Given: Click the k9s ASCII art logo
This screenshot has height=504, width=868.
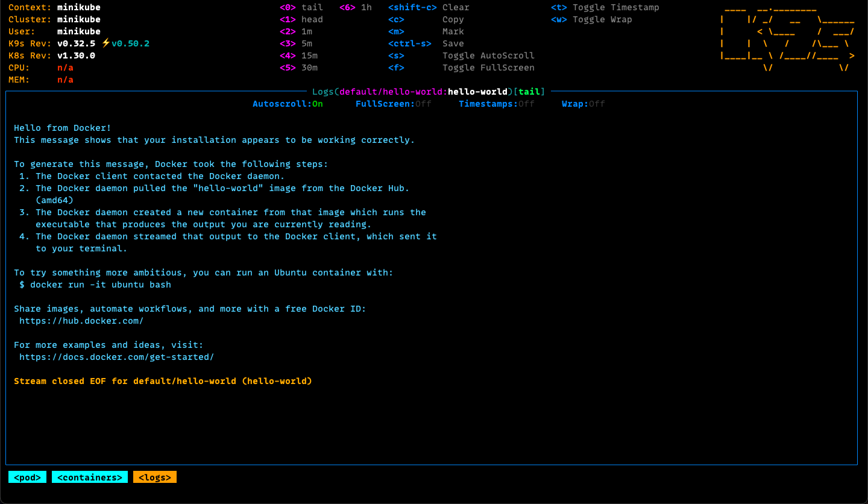Looking at the screenshot, I should click(x=787, y=37).
